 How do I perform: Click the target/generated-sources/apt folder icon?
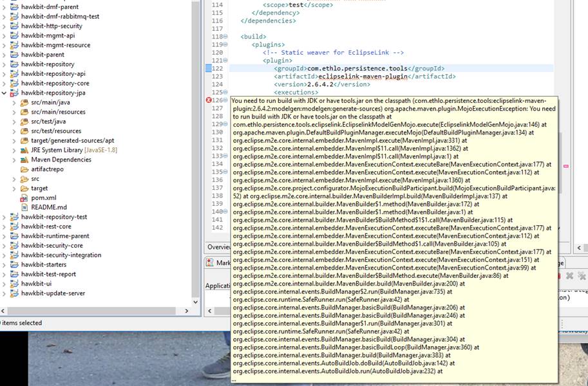pyautogui.click(x=24, y=140)
